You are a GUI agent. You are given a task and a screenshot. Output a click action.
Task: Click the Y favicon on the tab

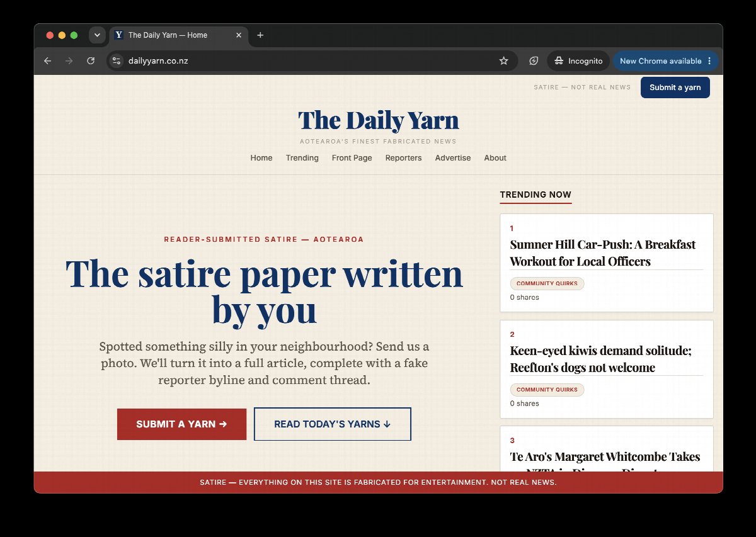(119, 35)
